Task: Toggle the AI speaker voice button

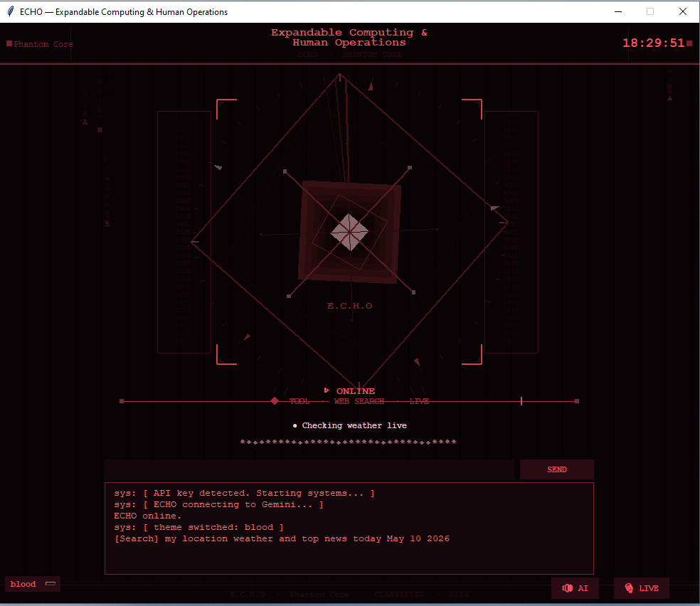Action: point(575,588)
